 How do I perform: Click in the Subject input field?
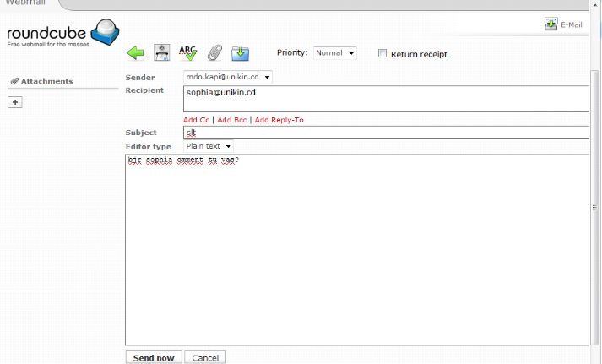tap(385, 133)
